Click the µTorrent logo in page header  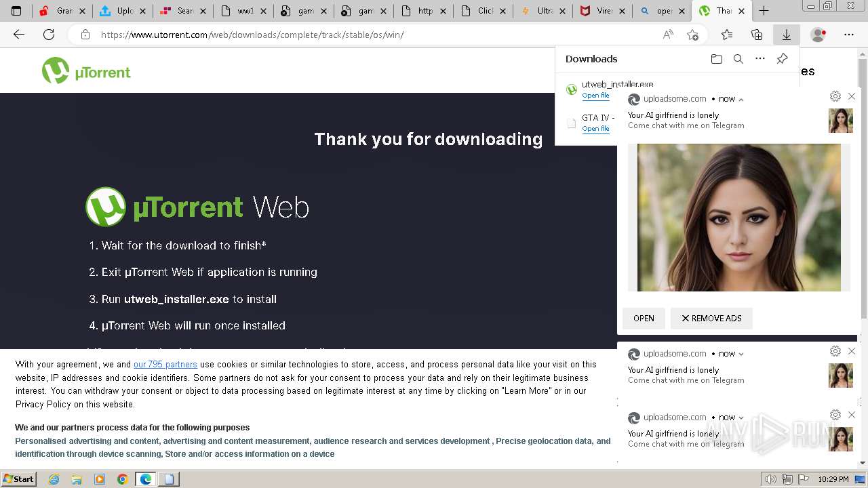pyautogui.click(x=86, y=70)
